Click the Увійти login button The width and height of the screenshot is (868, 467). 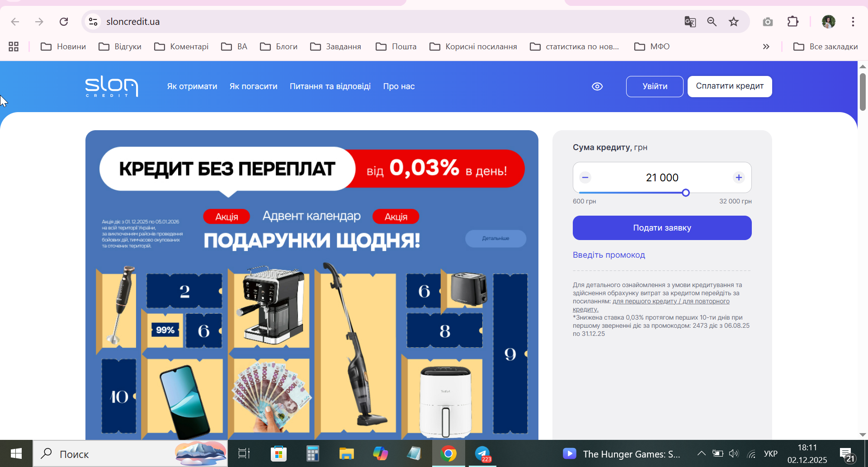(x=655, y=86)
